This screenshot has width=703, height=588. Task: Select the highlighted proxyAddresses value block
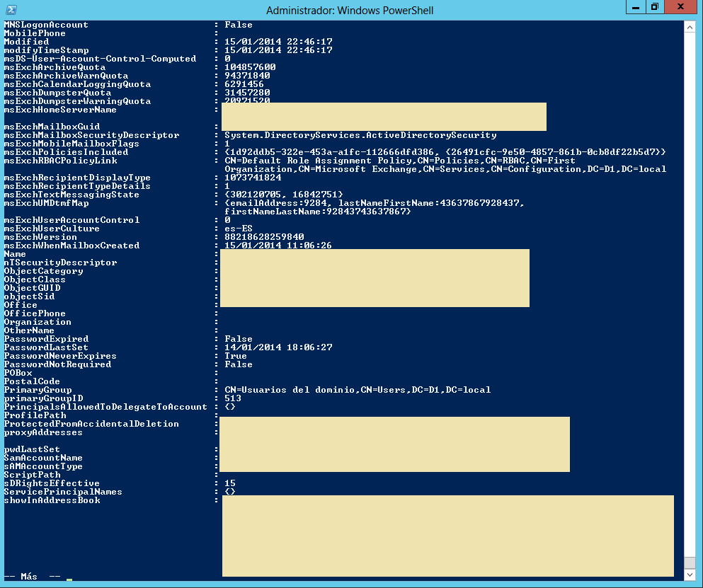point(394,444)
